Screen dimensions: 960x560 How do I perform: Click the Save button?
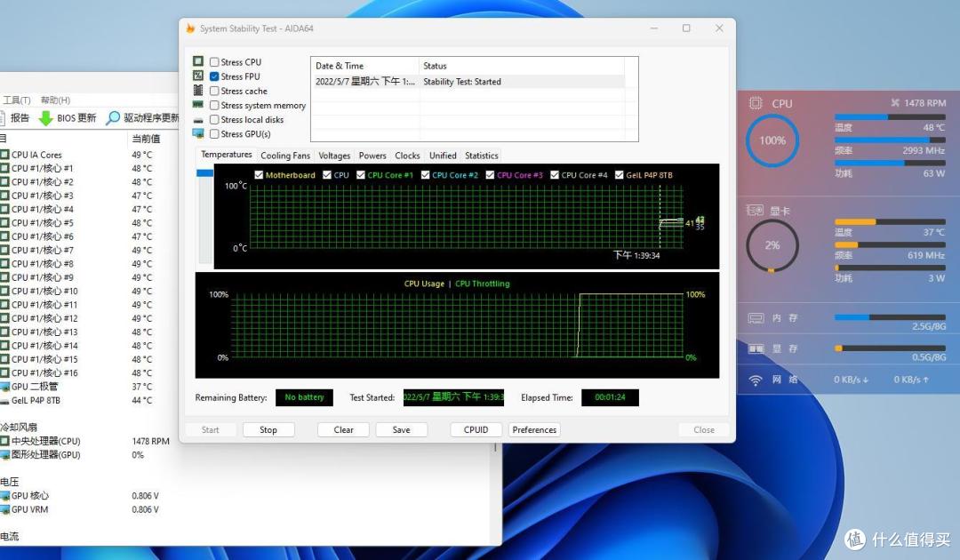[402, 429]
